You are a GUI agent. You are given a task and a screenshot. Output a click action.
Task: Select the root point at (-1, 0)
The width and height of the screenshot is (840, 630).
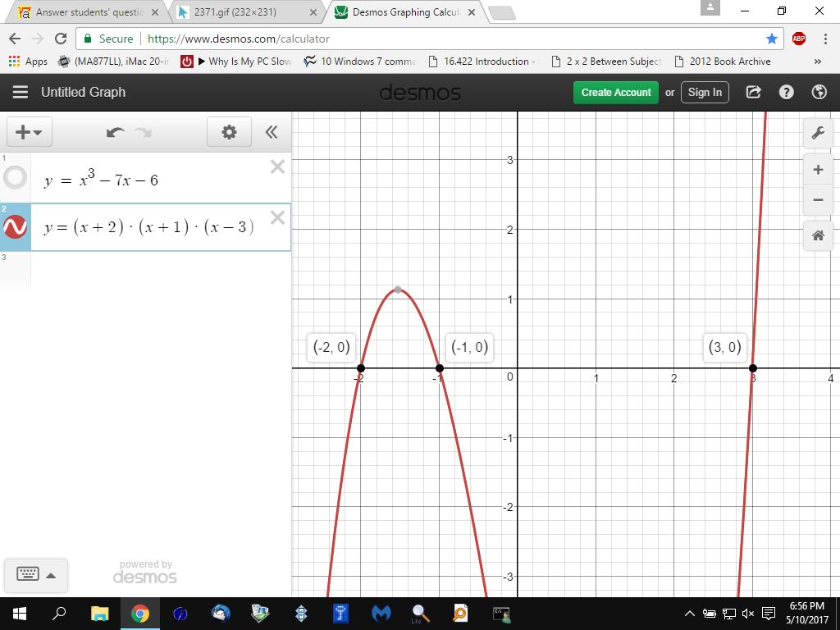point(440,368)
